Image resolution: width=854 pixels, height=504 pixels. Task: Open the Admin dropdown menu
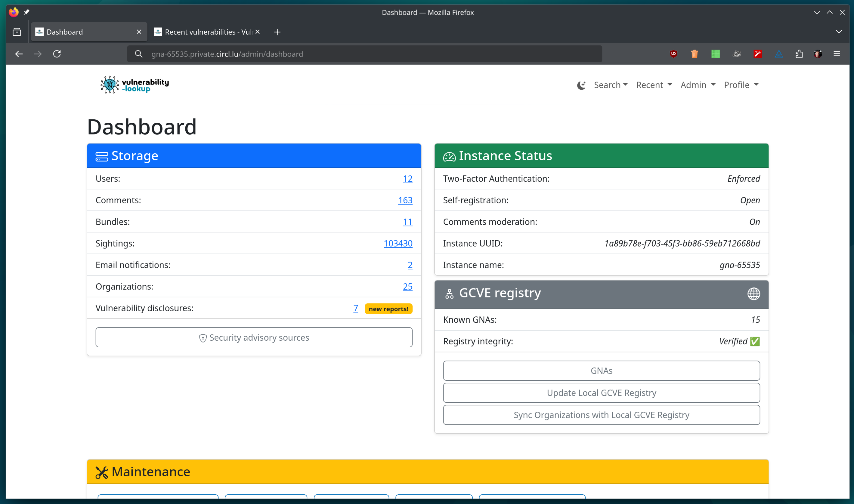(698, 85)
